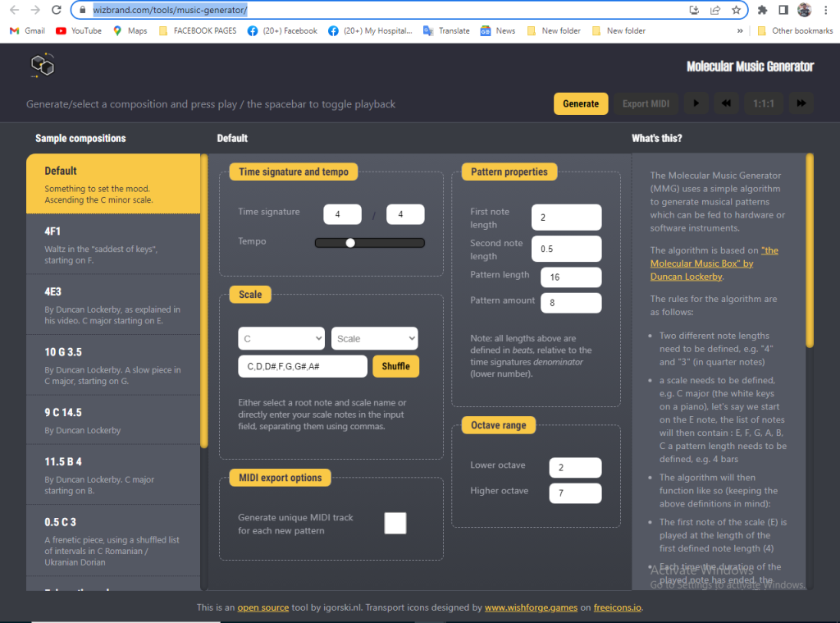Open the (20+) Facebook bookmark
Image resolution: width=840 pixels, height=623 pixels.
pyautogui.click(x=282, y=31)
